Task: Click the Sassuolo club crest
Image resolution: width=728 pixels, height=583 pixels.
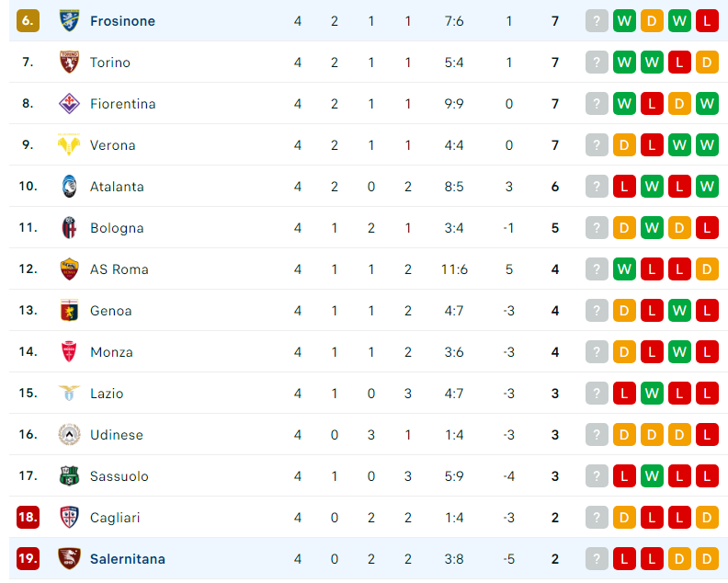Action: 69,476
